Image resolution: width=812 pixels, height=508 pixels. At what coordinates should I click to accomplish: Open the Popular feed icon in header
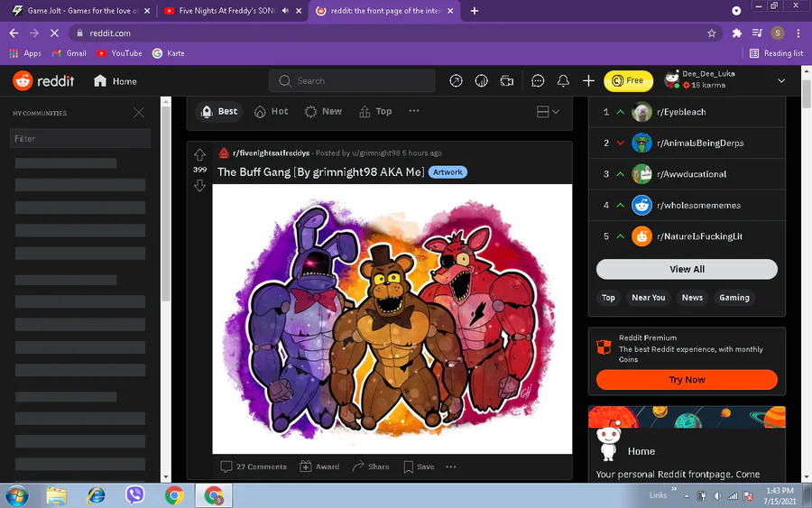pyautogui.click(x=456, y=81)
